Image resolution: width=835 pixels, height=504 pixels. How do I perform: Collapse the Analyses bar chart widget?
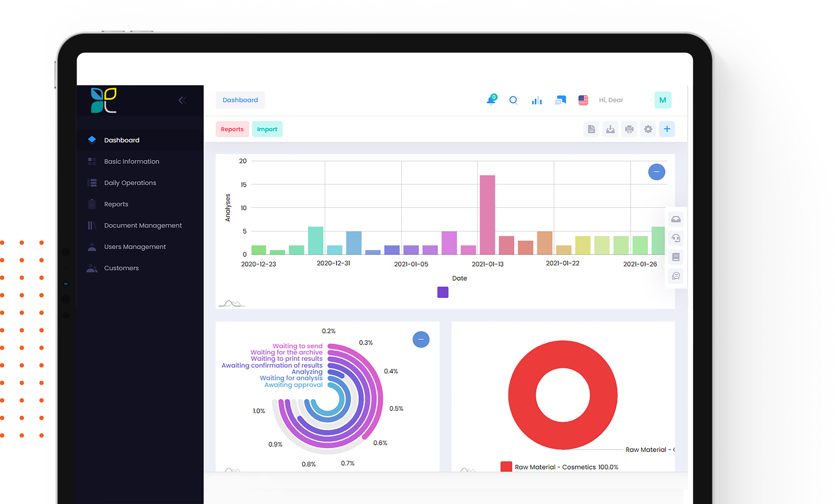tap(657, 172)
